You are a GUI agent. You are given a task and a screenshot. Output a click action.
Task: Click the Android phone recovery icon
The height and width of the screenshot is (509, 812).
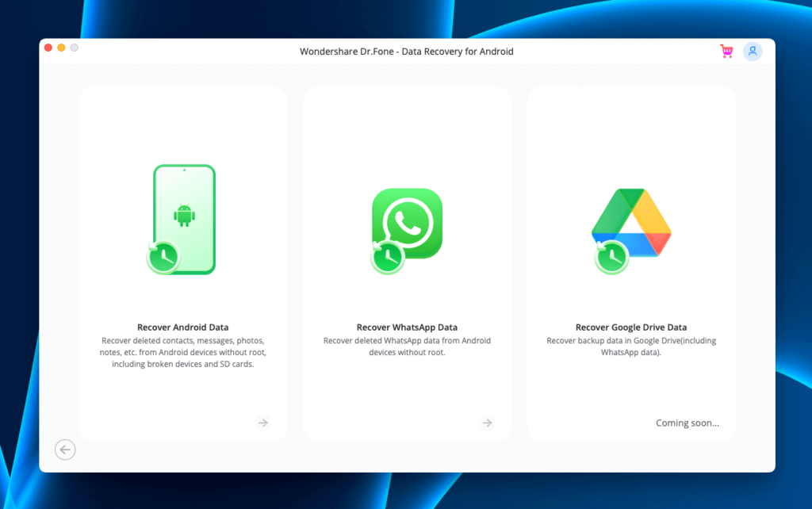(182, 220)
